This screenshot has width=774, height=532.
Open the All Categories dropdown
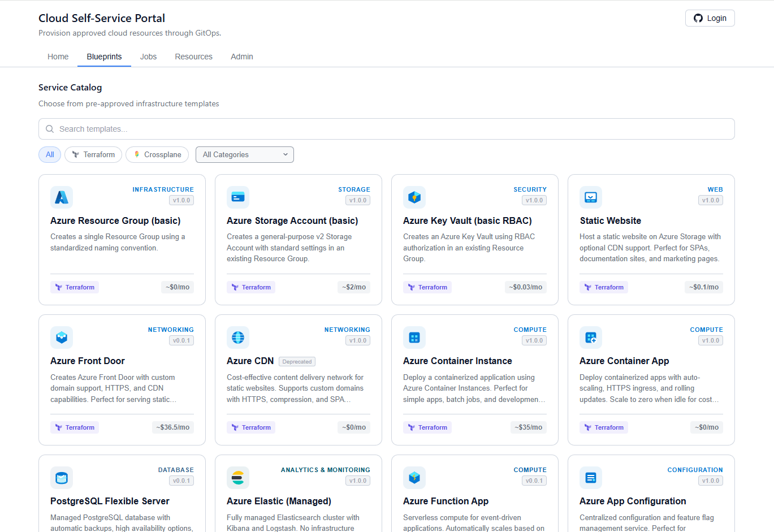point(244,154)
